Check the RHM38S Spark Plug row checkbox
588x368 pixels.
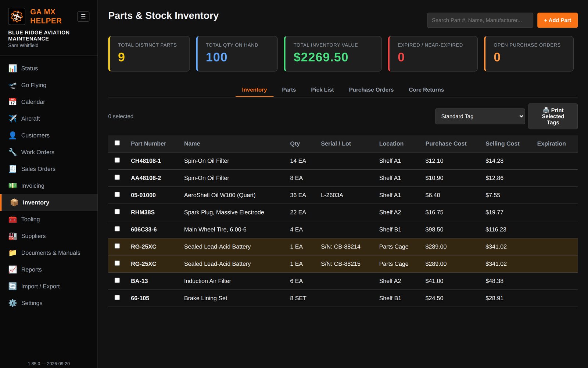click(x=117, y=212)
